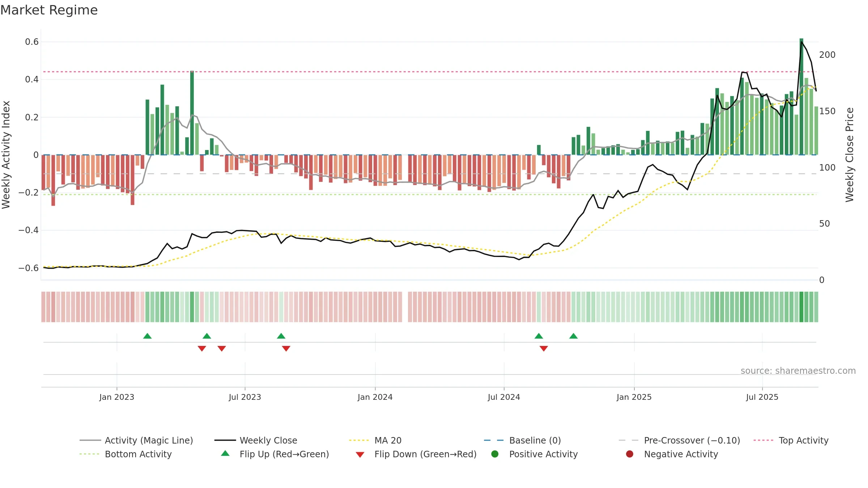The height and width of the screenshot is (488, 868).
Task: Click the Market Regime chart title
Action: (x=49, y=10)
